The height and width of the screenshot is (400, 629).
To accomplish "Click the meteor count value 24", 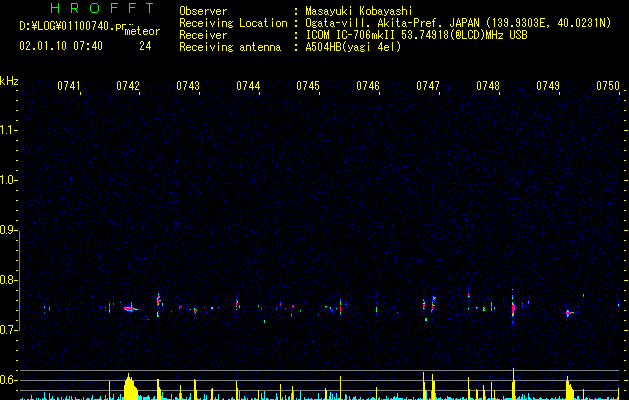I will click(145, 46).
